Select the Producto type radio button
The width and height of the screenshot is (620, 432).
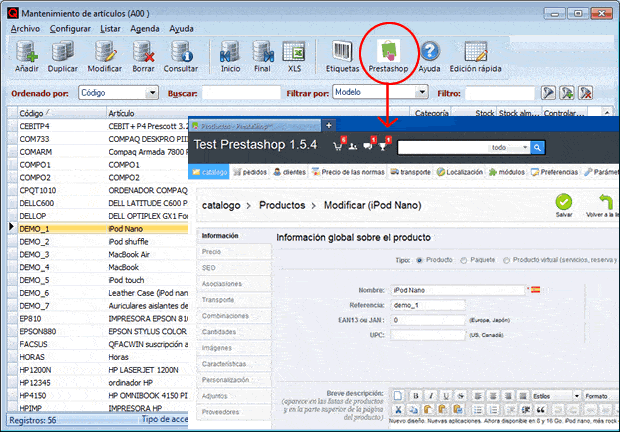point(419,260)
